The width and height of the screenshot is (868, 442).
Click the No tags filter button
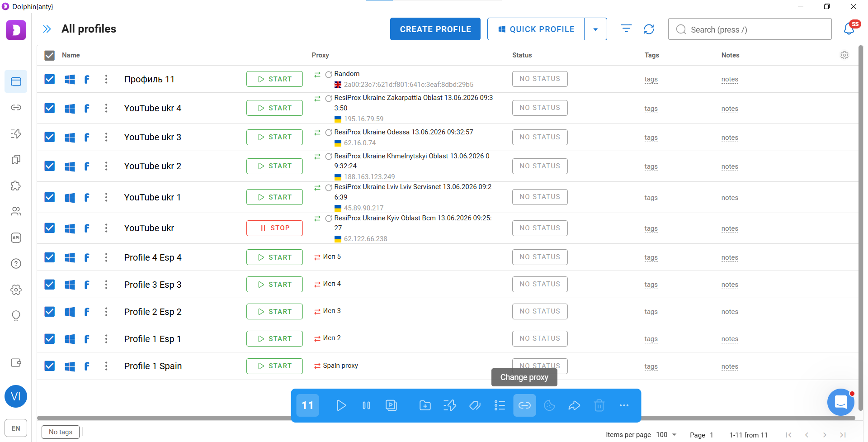[61, 432]
